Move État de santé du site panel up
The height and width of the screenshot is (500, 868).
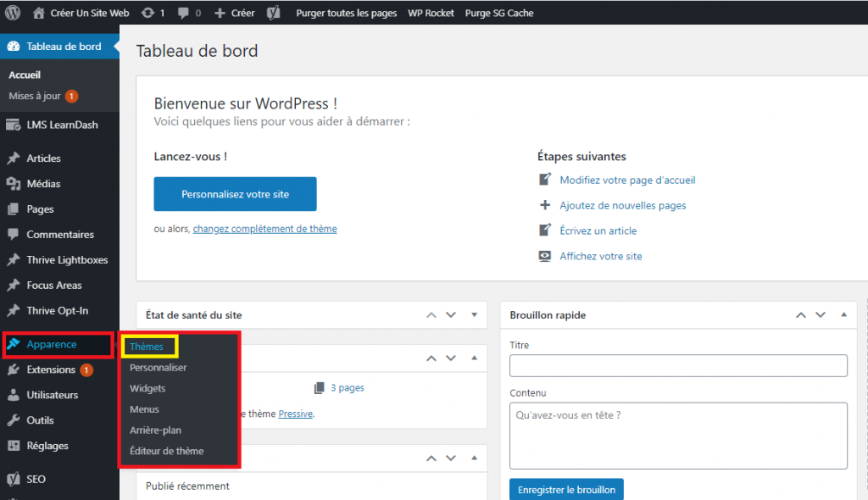(x=431, y=315)
